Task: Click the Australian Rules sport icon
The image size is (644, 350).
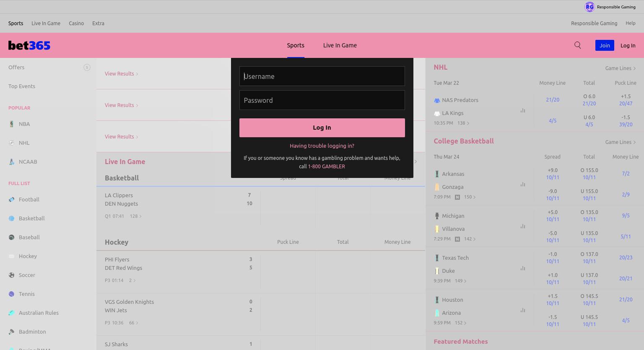Action: tap(11, 313)
